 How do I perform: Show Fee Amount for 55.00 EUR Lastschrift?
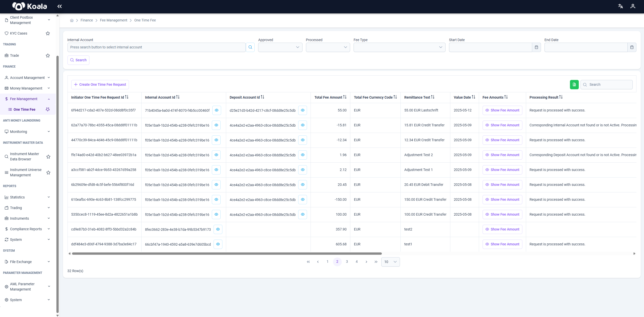(x=502, y=110)
